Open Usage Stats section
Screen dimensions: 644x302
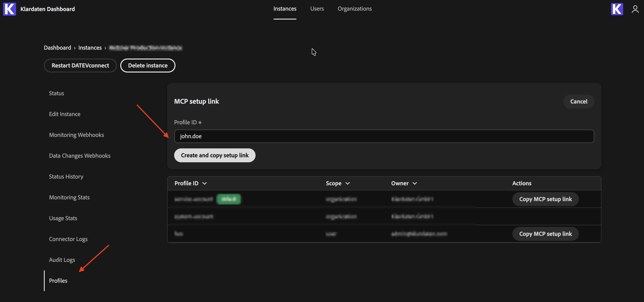pos(63,218)
